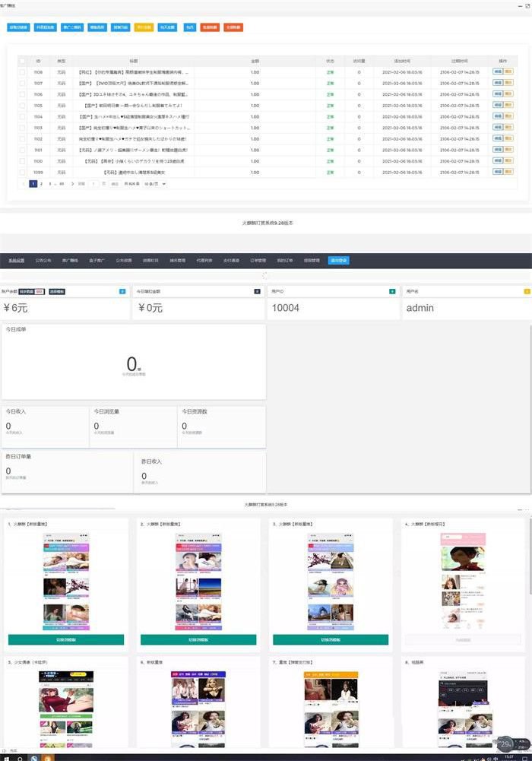Open the 系统设置 menu item

coord(16,260)
